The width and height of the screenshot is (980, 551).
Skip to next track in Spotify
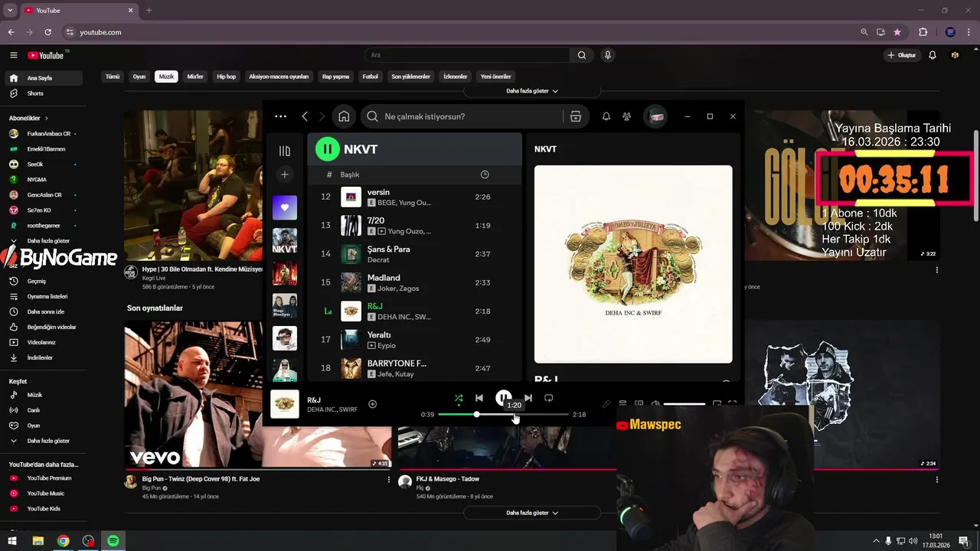[x=528, y=398]
